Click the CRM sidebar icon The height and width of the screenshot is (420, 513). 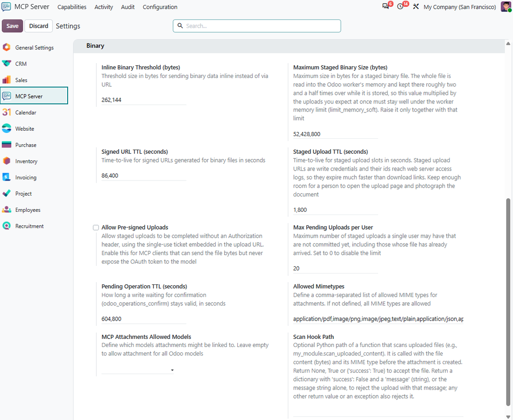tap(6, 64)
